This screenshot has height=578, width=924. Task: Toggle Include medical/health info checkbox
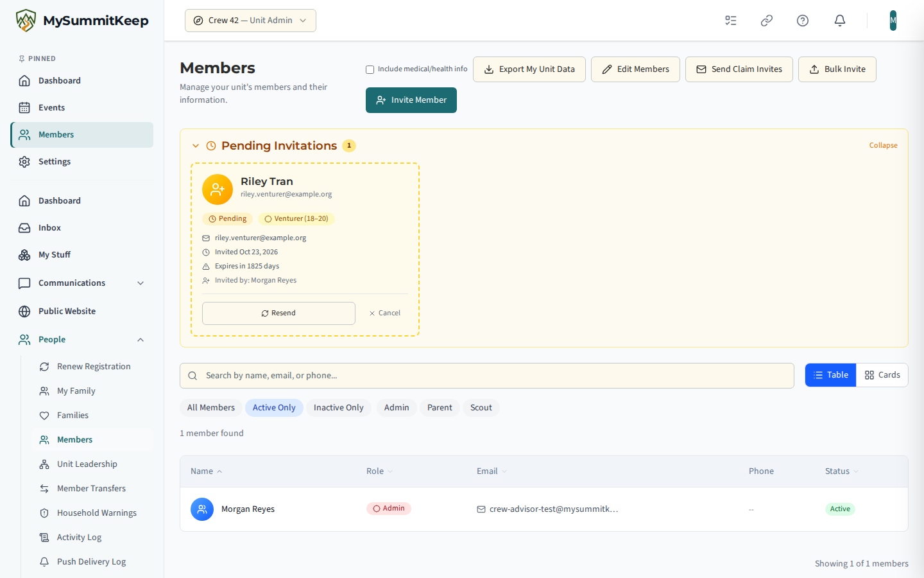click(370, 69)
